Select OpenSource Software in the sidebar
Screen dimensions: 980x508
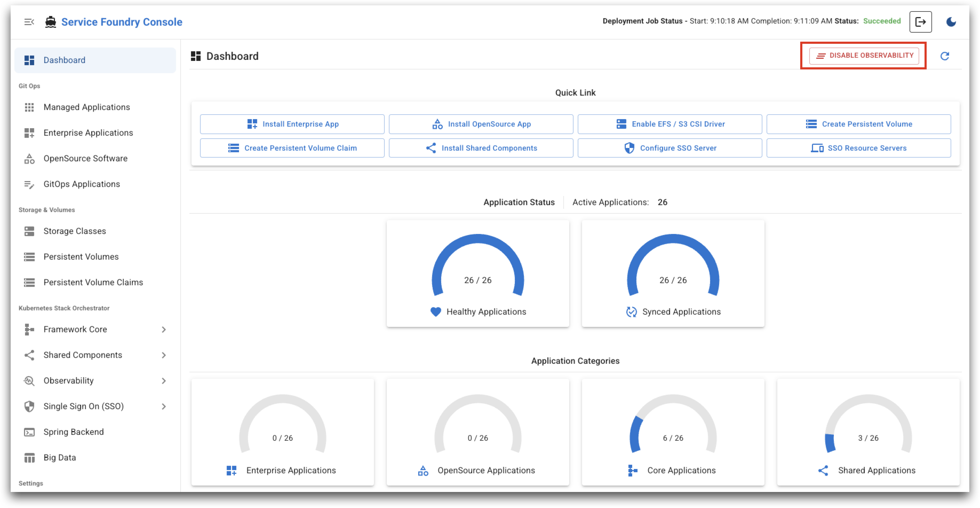pos(85,158)
